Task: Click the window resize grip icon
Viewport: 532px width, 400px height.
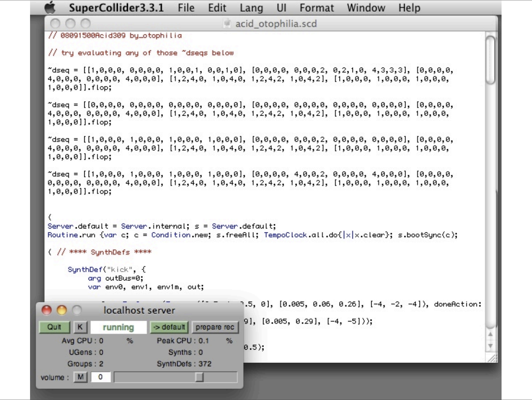Action: pyautogui.click(x=492, y=358)
